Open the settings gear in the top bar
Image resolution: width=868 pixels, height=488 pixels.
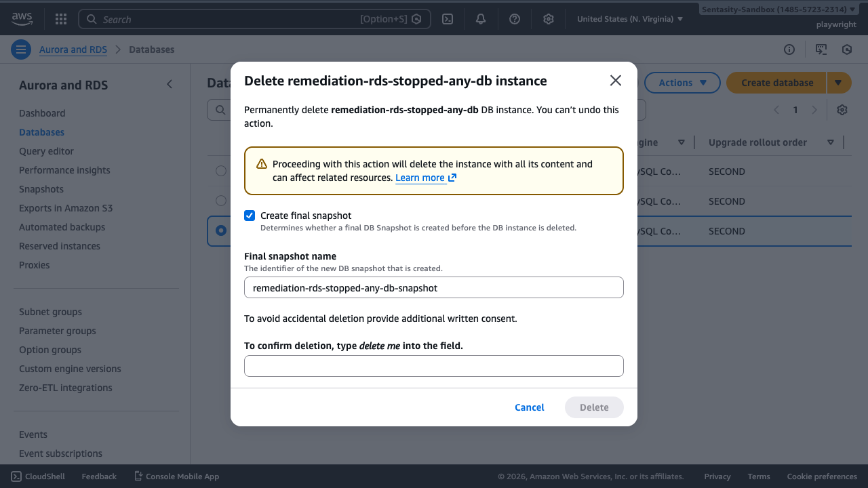548,18
